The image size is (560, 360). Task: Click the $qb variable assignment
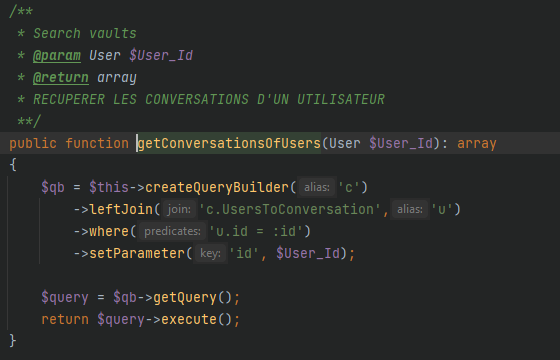pos(53,188)
